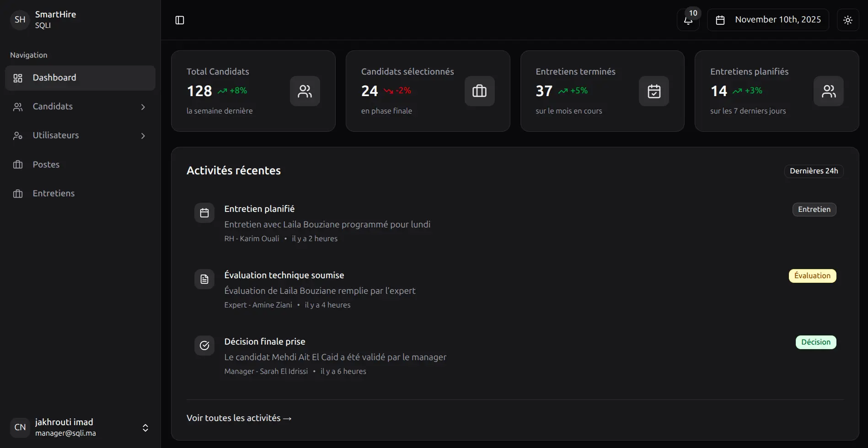
Task: Click the Dernières 24h badge
Action: coord(814,171)
